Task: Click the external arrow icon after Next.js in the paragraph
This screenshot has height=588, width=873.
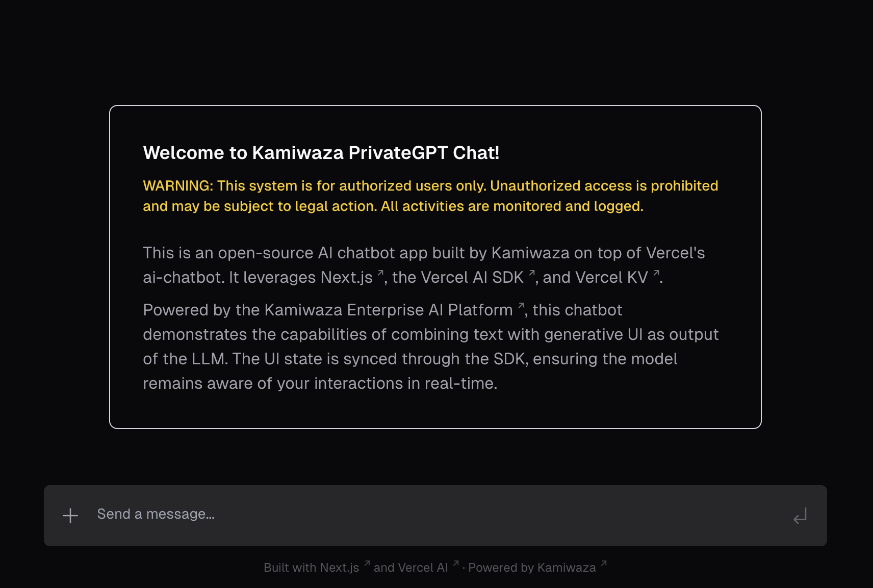Action: point(380,273)
